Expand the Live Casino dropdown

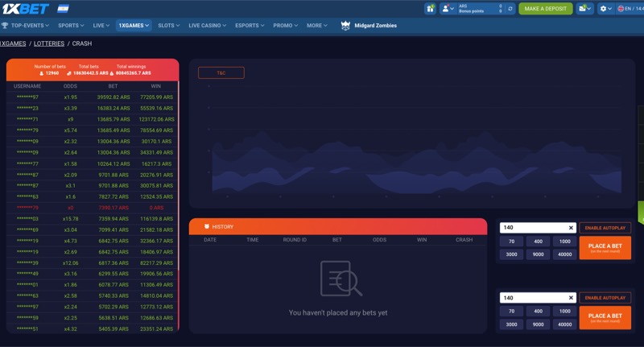[x=208, y=26]
